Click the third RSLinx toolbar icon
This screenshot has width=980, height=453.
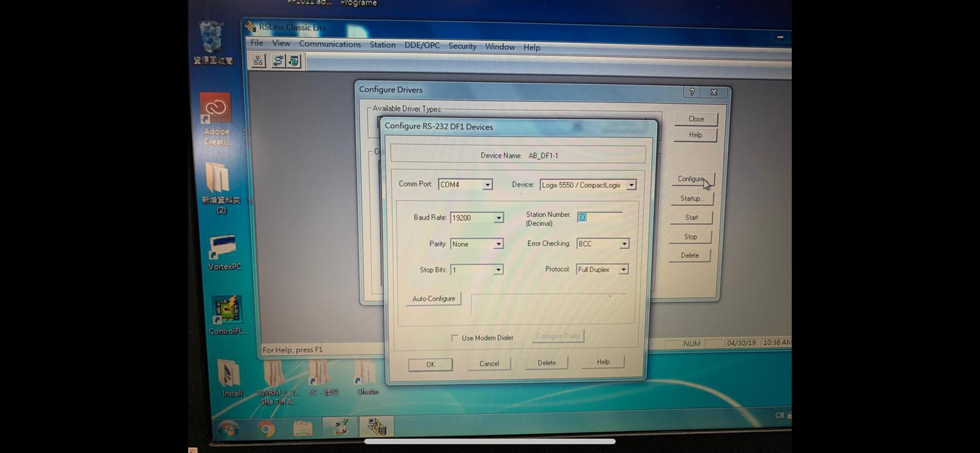coord(295,61)
